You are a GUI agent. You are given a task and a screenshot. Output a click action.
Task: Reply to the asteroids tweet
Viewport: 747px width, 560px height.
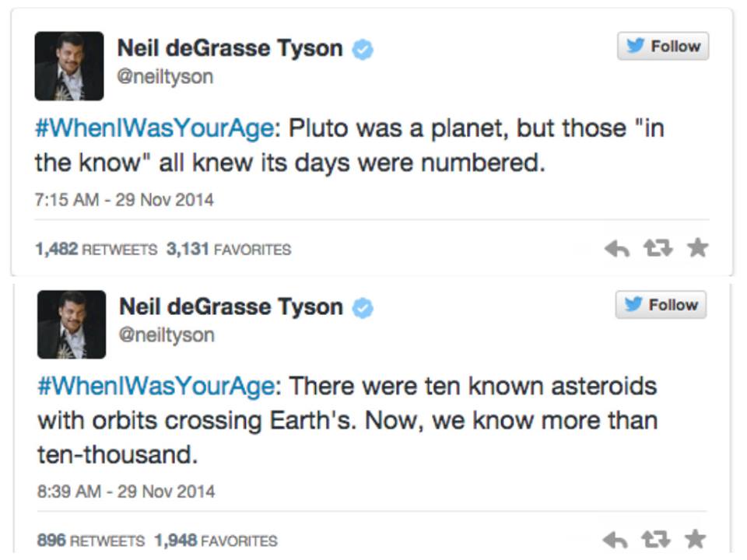coord(615,541)
